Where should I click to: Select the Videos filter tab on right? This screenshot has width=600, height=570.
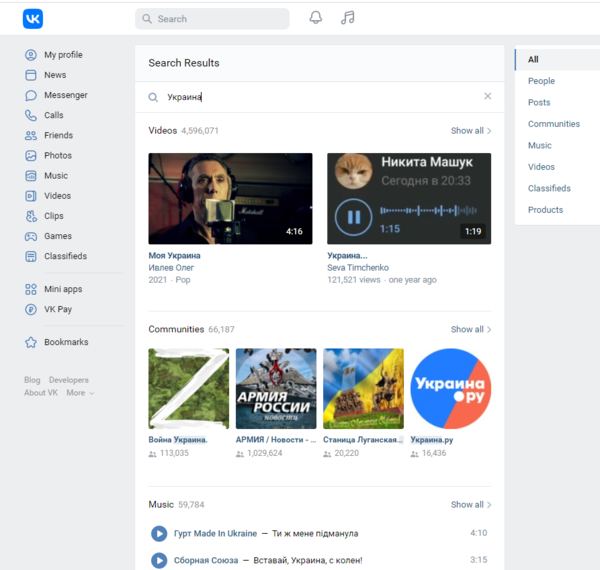[x=541, y=167]
